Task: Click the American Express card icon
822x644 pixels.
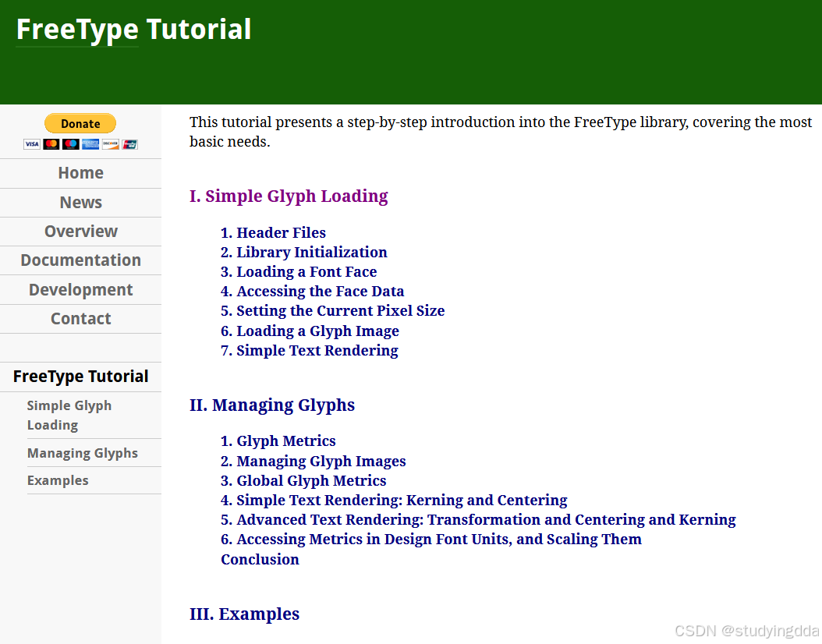Action: pos(90,144)
